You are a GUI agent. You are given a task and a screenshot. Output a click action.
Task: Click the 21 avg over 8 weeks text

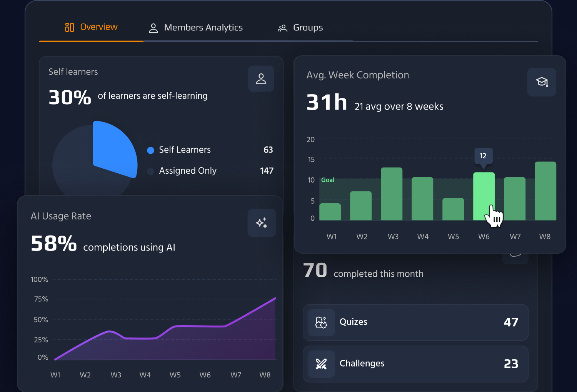pos(399,106)
